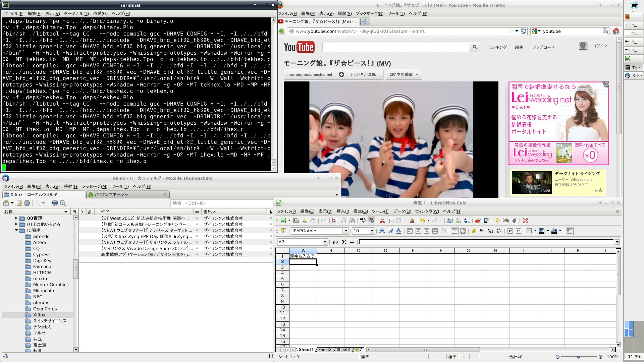Click the アップロード link on YouTube
Screen dimensions: 644x362
pos(543,47)
